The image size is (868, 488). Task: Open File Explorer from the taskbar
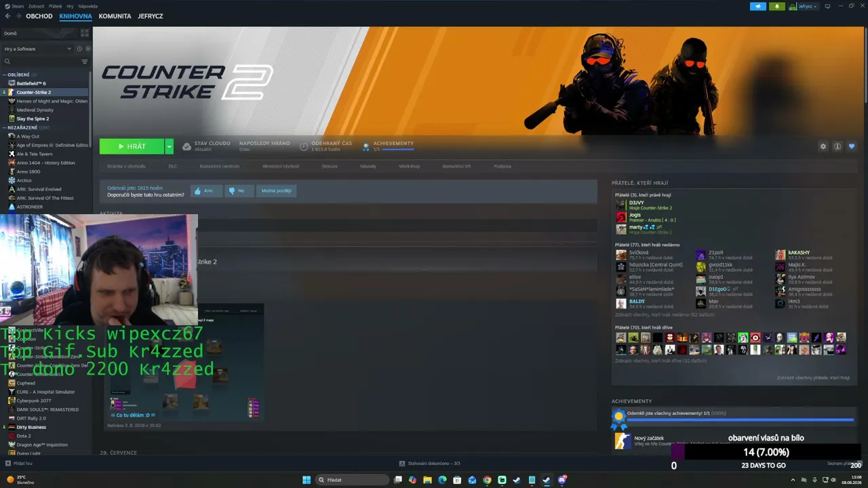[x=428, y=480]
